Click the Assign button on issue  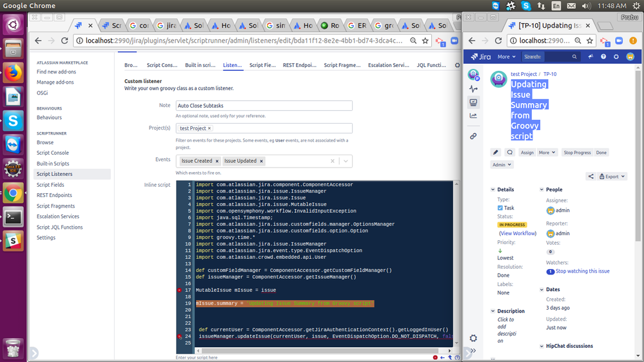(527, 152)
